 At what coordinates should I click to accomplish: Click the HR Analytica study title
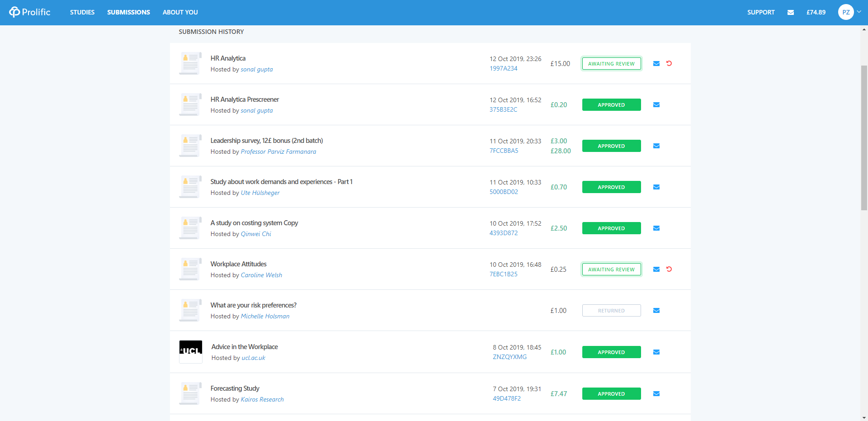click(228, 58)
